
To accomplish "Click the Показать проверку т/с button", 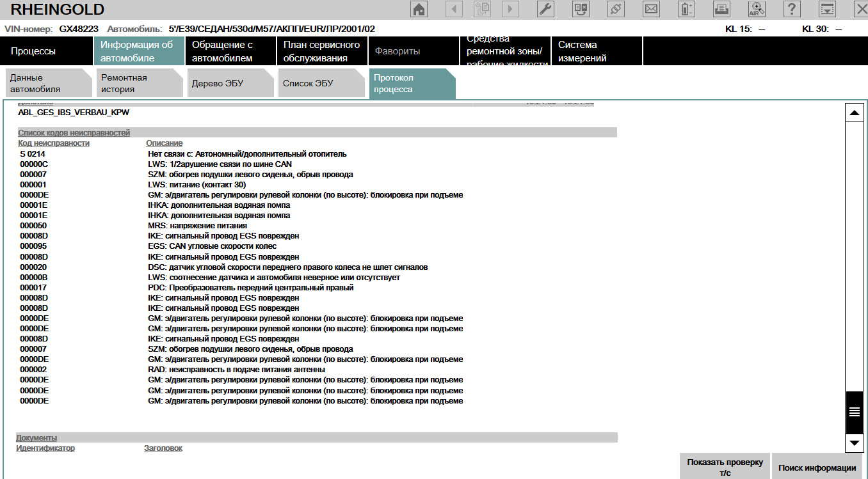I will [725, 467].
